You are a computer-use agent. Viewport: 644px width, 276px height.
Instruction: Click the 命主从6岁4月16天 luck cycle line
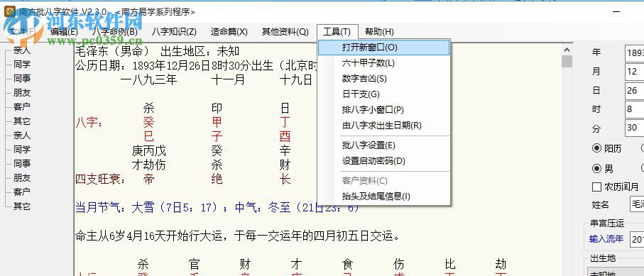click(x=237, y=236)
